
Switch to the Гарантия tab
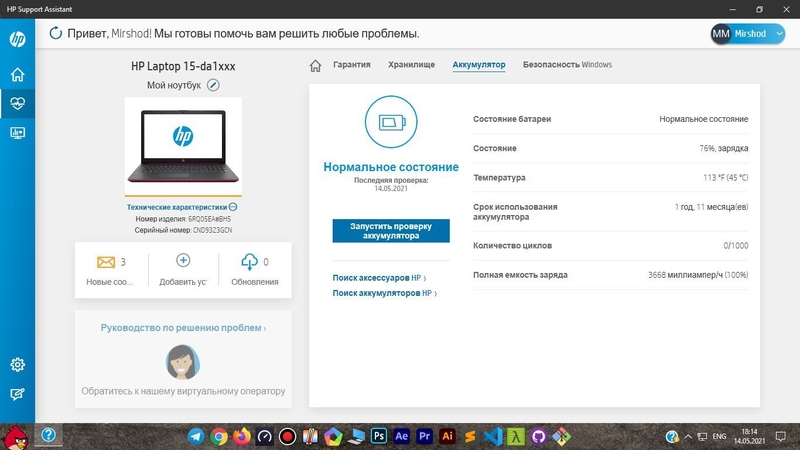[352, 65]
